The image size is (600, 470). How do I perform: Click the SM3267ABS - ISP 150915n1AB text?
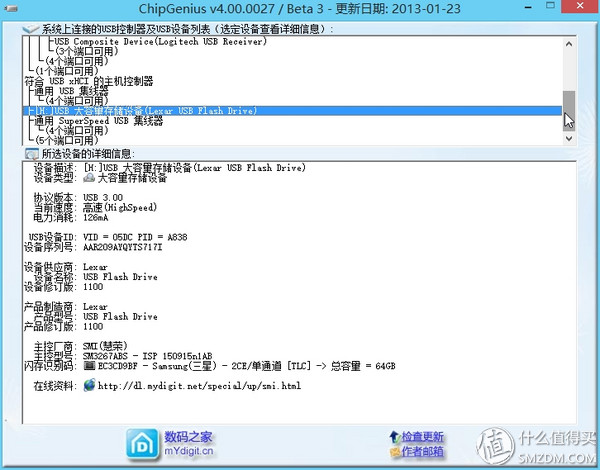(147, 356)
